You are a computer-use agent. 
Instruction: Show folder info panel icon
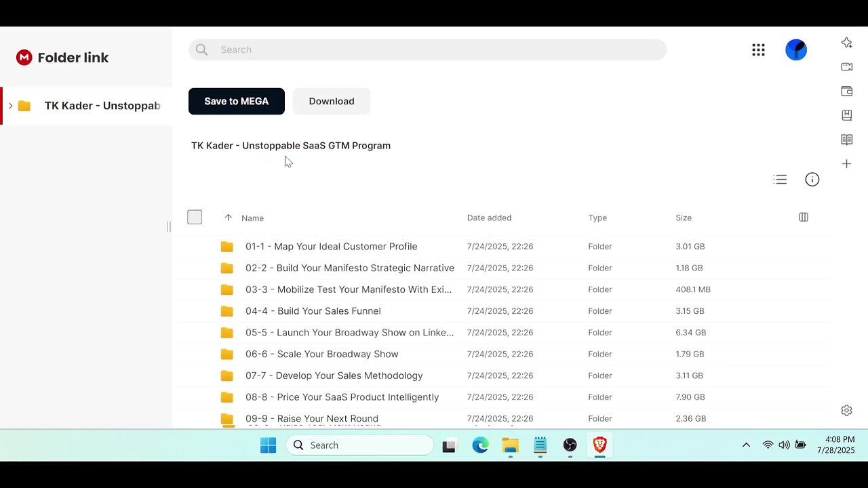(812, 180)
